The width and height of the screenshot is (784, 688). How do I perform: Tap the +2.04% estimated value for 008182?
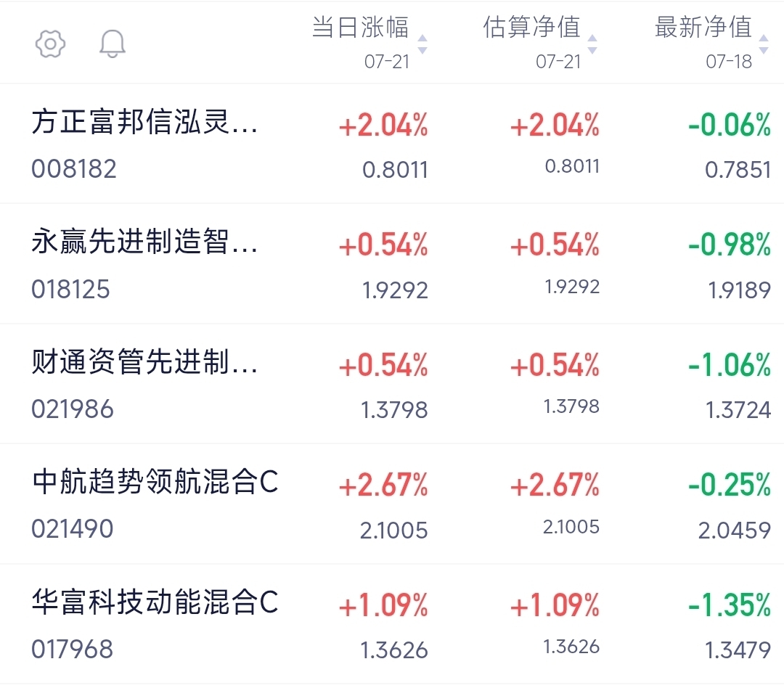[555, 126]
